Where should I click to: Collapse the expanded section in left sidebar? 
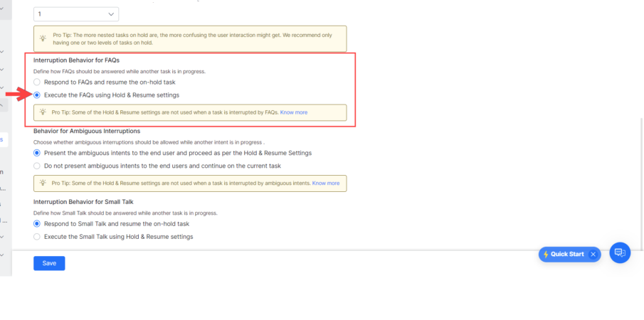[2, 105]
